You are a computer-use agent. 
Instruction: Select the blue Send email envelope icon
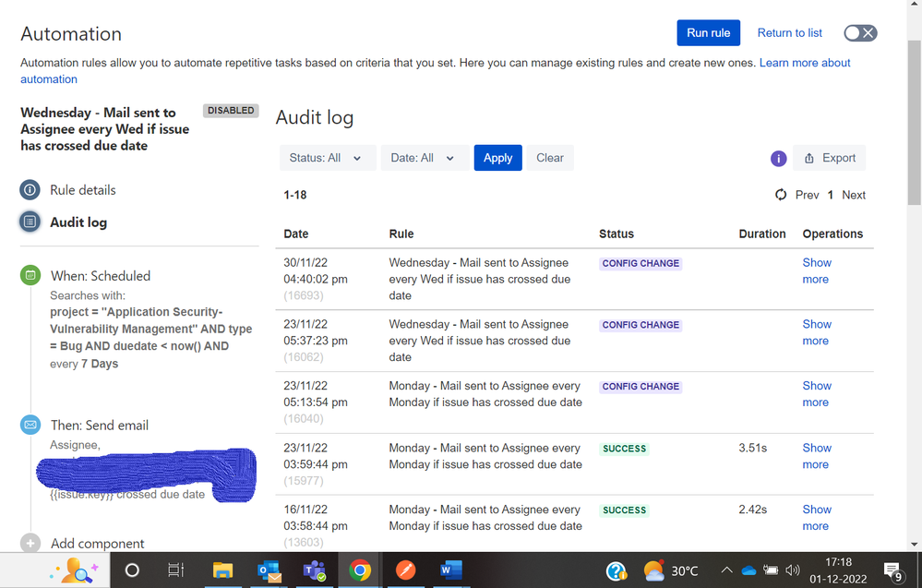[x=30, y=425]
